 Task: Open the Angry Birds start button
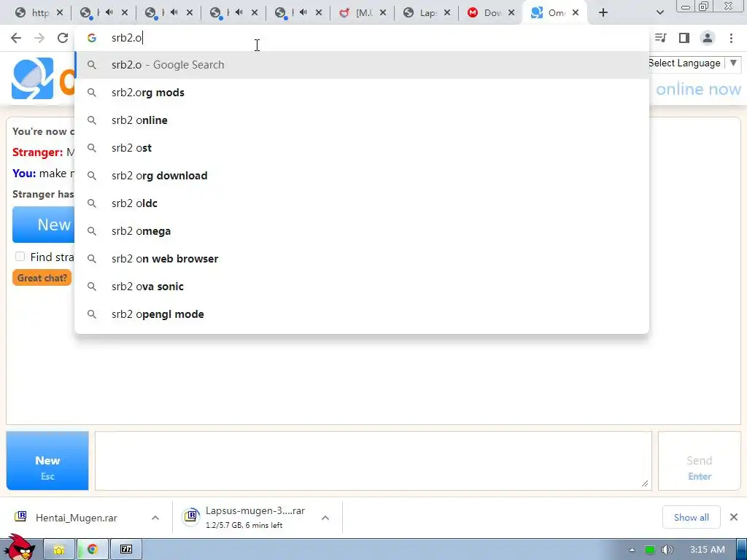click(18, 548)
